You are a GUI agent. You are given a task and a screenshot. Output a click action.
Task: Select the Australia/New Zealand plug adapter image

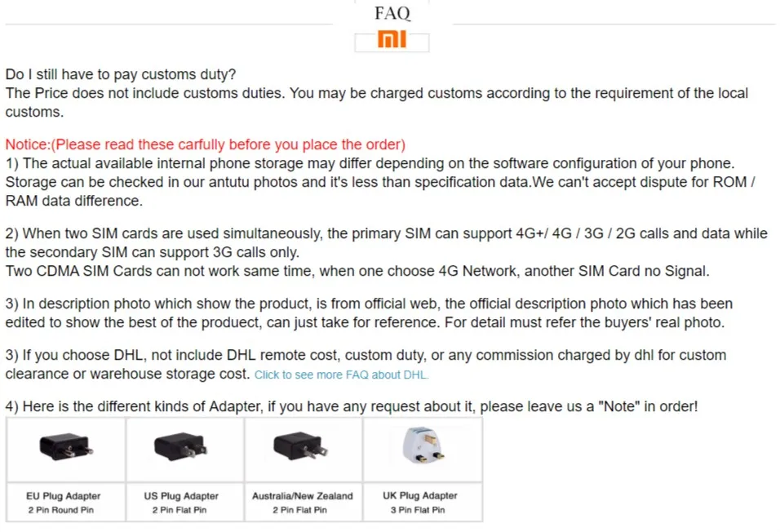click(x=300, y=446)
